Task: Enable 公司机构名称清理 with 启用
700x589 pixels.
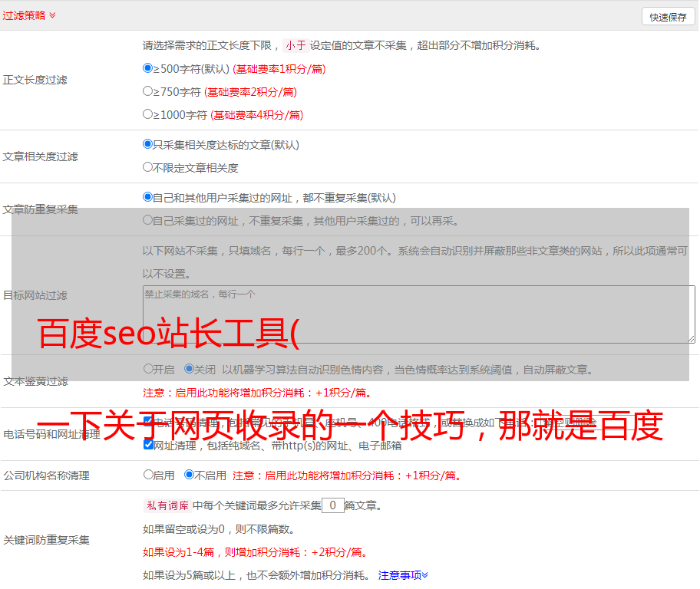Action: (x=148, y=475)
